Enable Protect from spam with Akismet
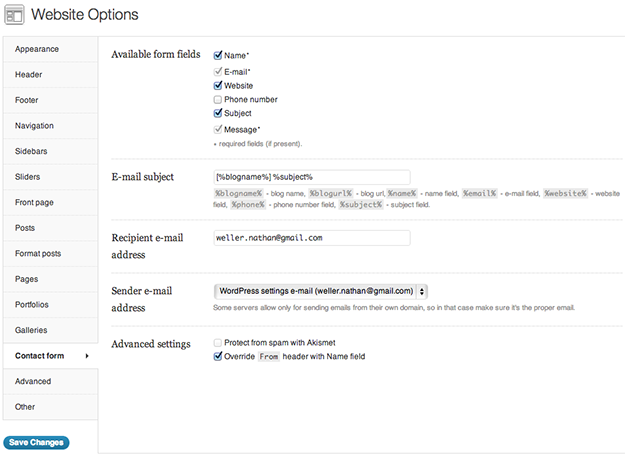Image resolution: width=625 pixels, height=468 pixels. coord(218,343)
